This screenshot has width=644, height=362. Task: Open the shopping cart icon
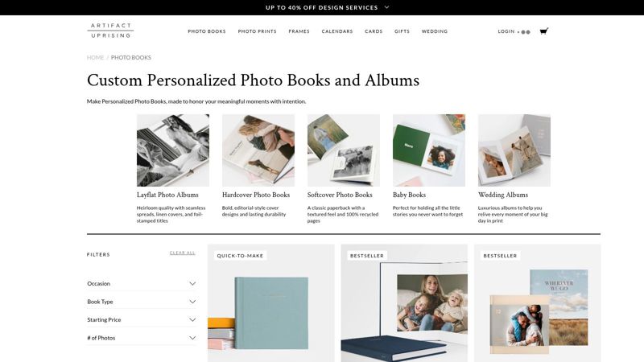(x=544, y=31)
